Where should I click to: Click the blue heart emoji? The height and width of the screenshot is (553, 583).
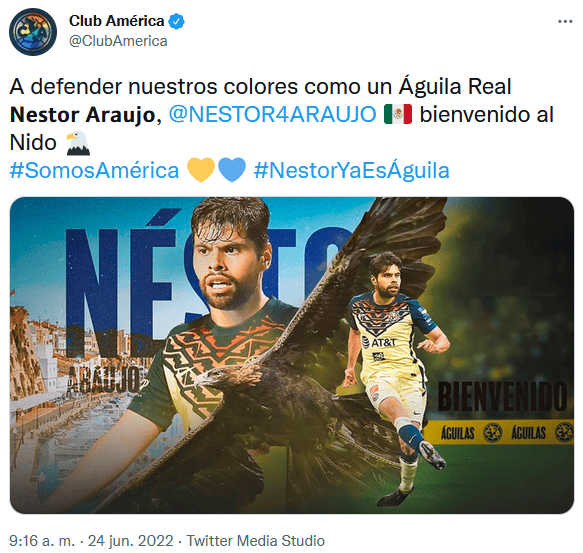(232, 170)
